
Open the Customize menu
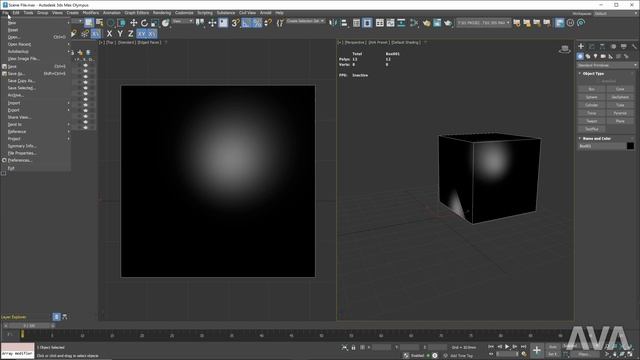click(184, 13)
